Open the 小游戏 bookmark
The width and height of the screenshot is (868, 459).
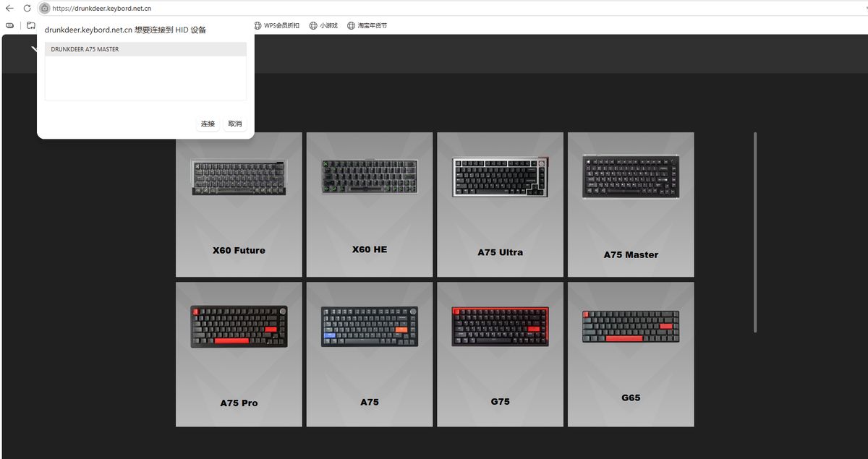(x=323, y=25)
